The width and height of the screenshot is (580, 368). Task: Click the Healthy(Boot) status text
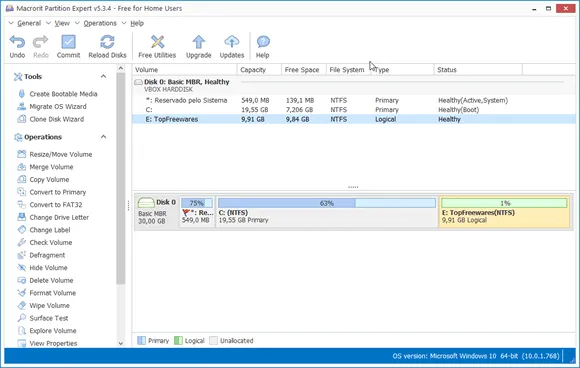point(459,109)
